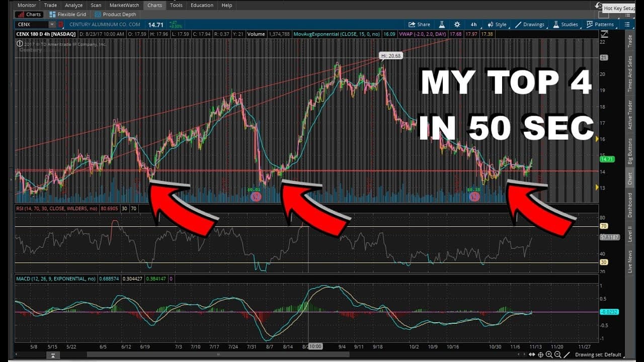
Task: Open the Analyze tab
Action: (73, 5)
